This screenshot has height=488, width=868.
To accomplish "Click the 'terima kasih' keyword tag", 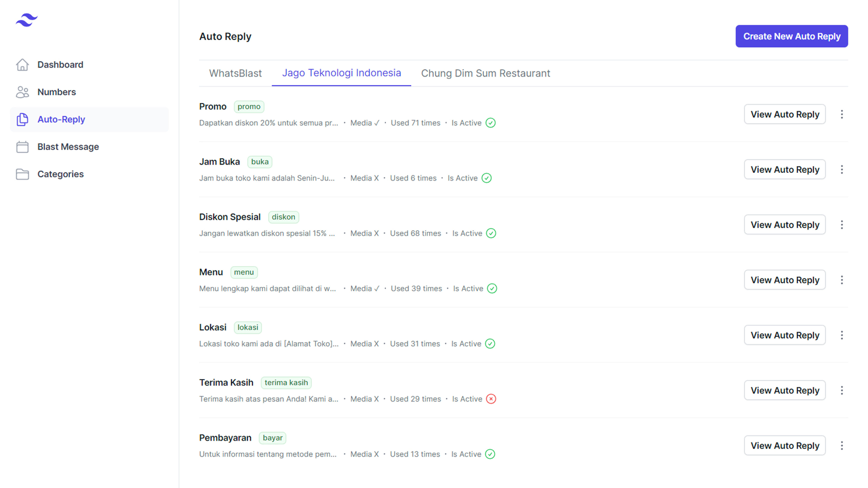I will (x=286, y=382).
